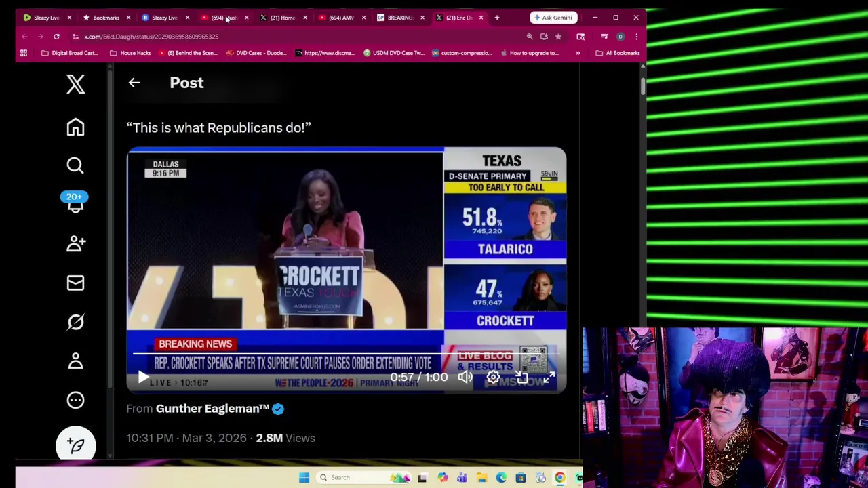Open https://www.discma bookmark

[325, 53]
